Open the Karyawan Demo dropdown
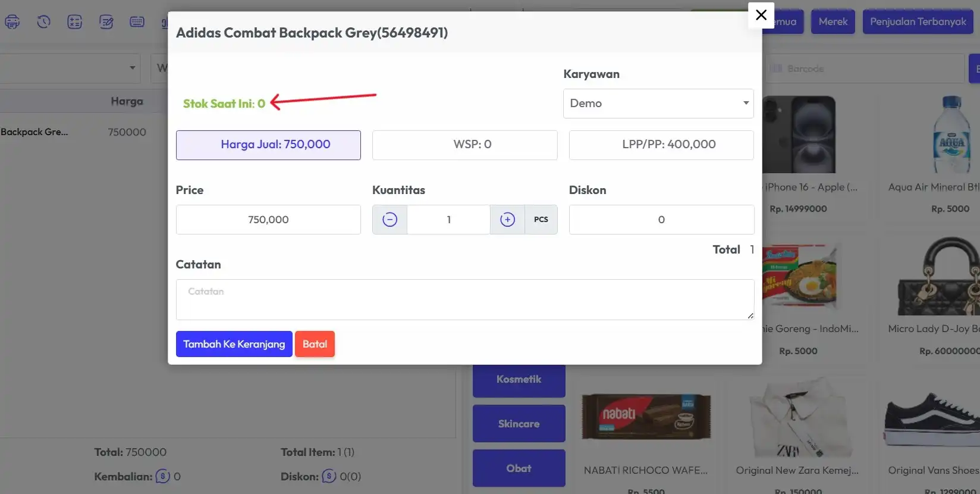This screenshot has width=980, height=494. (658, 104)
